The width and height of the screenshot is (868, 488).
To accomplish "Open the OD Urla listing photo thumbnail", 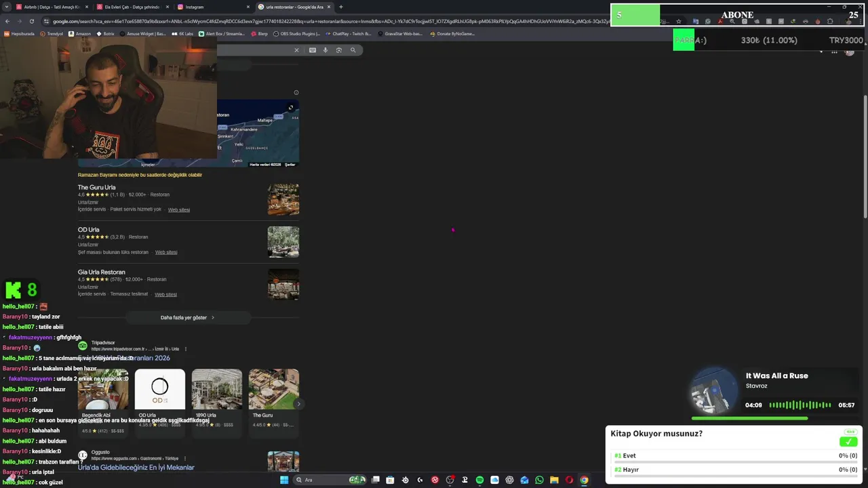I will tap(283, 242).
